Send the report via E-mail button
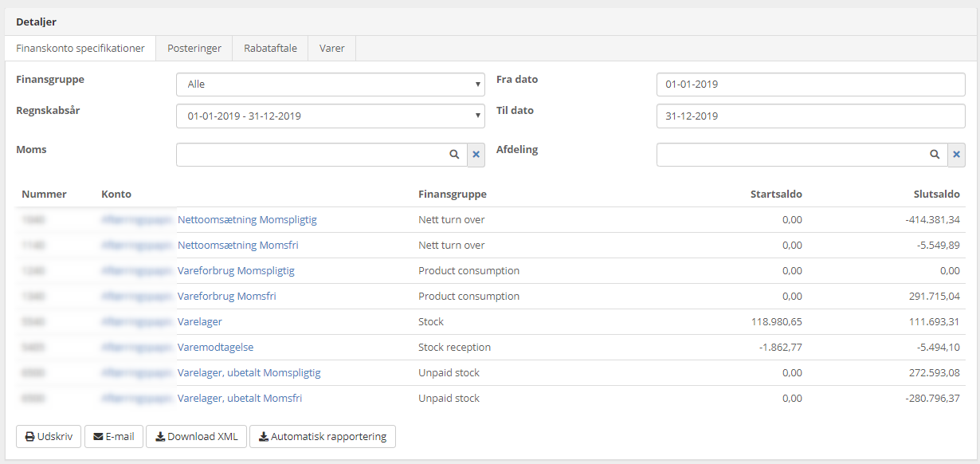This screenshot has height=464, width=980. click(x=114, y=437)
